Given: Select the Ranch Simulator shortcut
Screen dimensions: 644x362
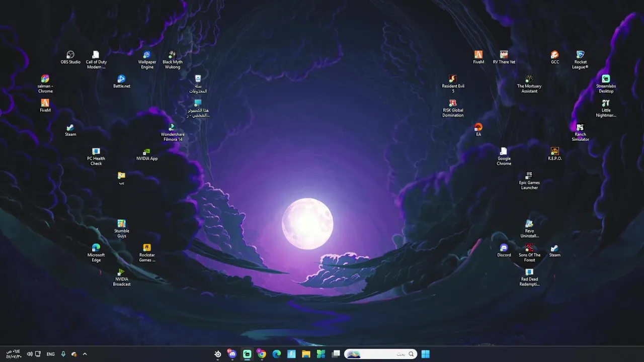Looking at the screenshot, I should point(580,132).
